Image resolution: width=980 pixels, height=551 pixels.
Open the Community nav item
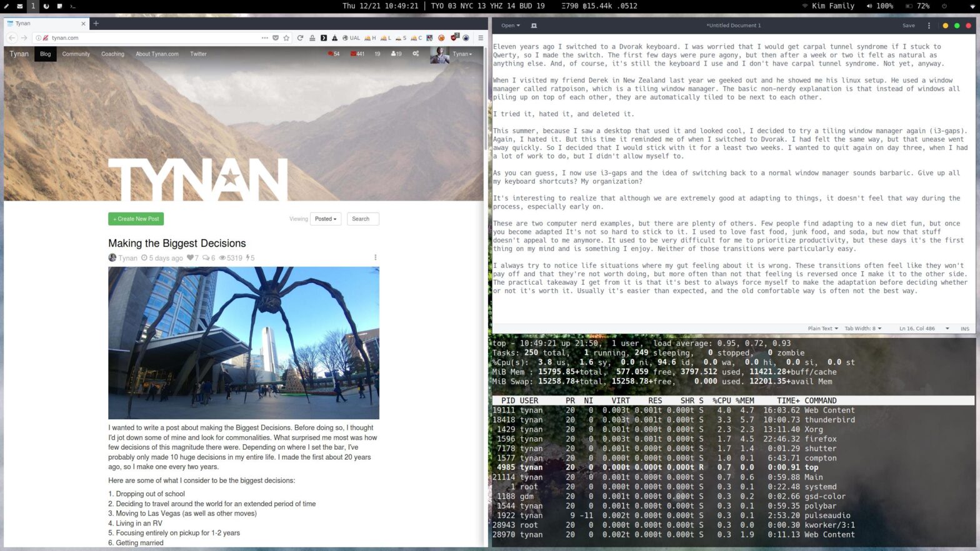coord(76,54)
